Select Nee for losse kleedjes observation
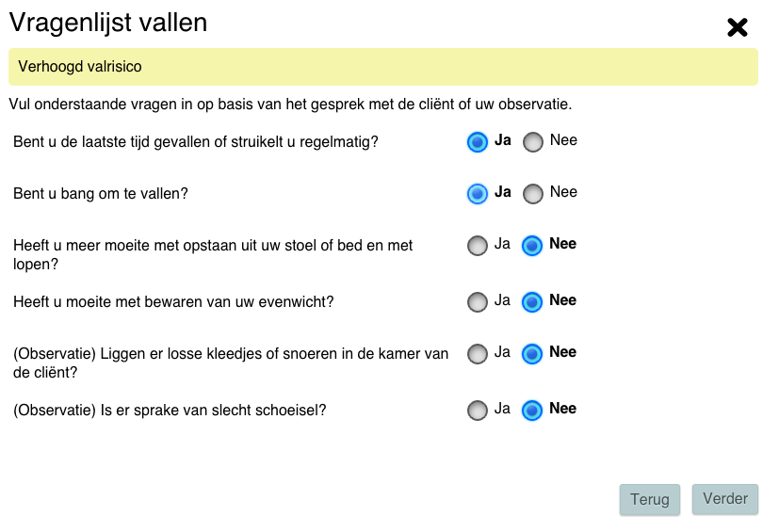 (532, 354)
